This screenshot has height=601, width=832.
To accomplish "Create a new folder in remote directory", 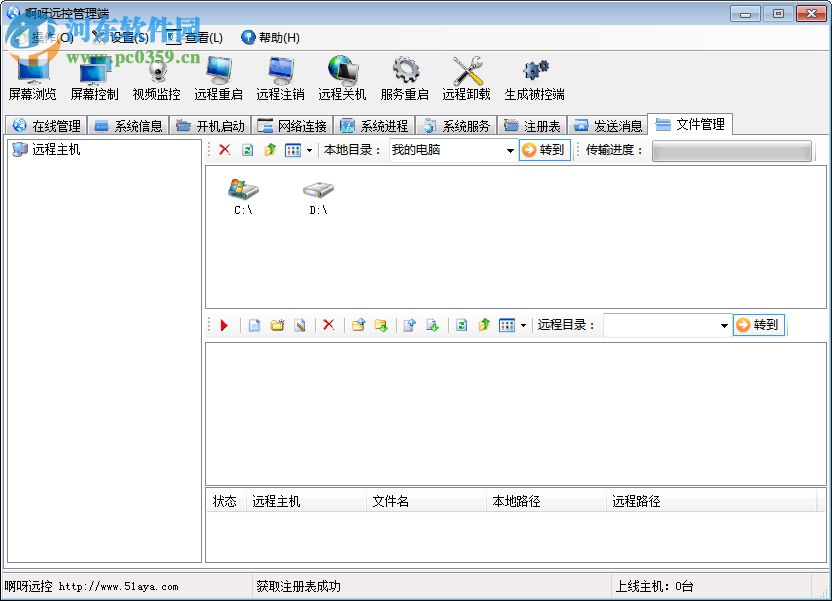I will [278, 325].
